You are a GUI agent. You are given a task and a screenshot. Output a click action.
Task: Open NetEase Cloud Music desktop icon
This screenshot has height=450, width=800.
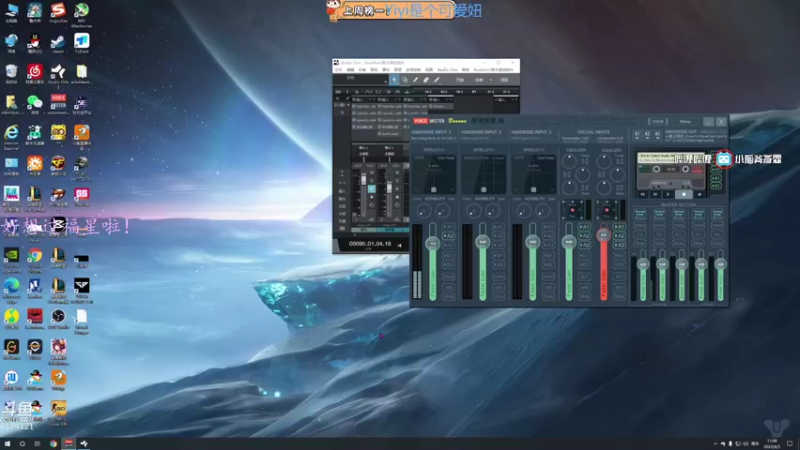pyautogui.click(x=35, y=74)
